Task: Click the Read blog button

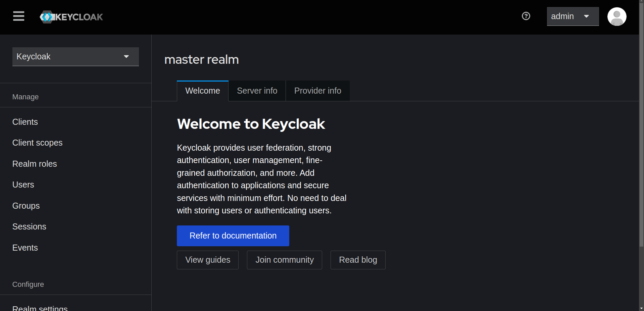Action: tap(358, 260)
